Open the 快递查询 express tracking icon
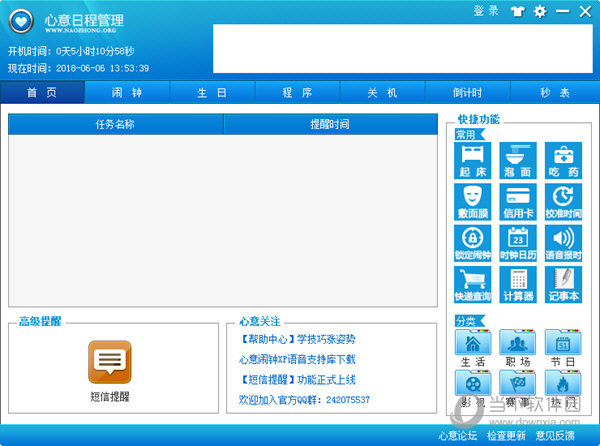Image resolution: width=600 pixels, height=446 pixels. (473, 285)
